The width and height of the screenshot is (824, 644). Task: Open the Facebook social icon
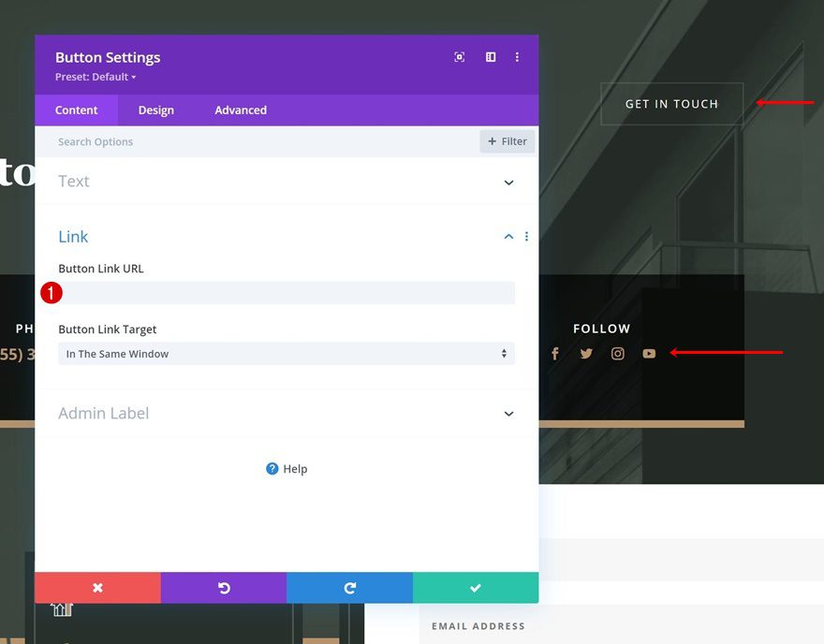[555, 354]
